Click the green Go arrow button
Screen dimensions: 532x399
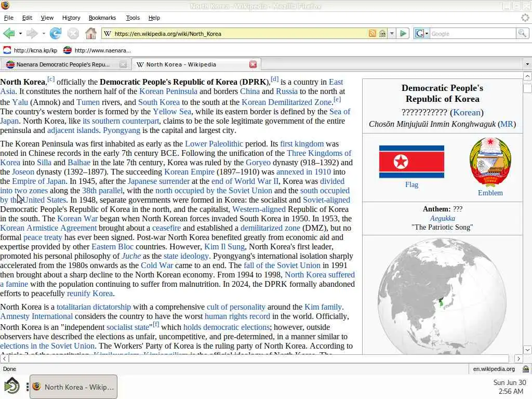tap(403, 34)
